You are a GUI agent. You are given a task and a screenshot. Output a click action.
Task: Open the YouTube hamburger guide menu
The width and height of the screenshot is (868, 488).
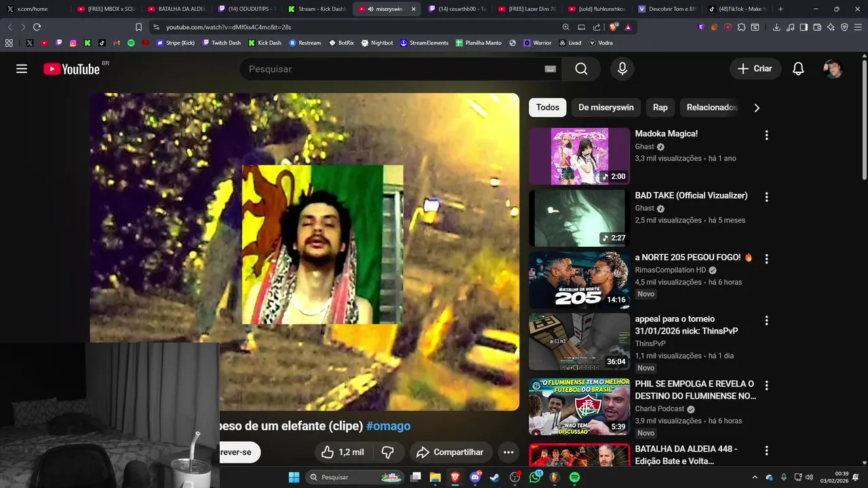(22, 68)
